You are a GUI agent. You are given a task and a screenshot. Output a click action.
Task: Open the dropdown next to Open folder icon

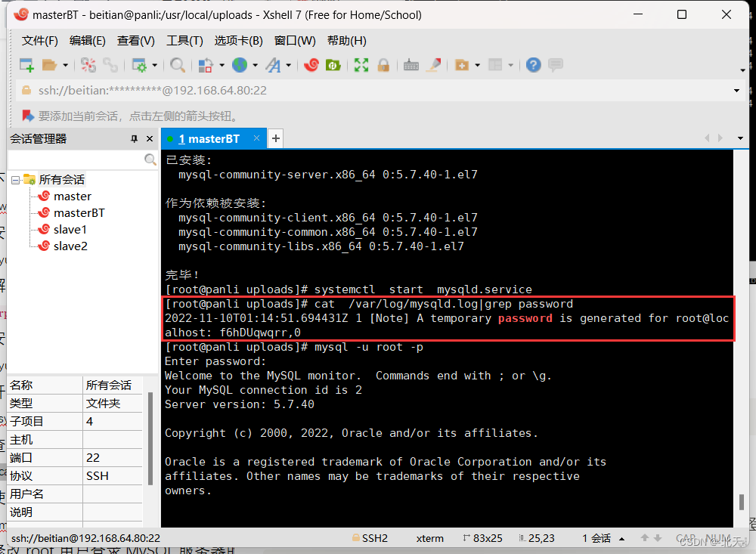[65, 65]
